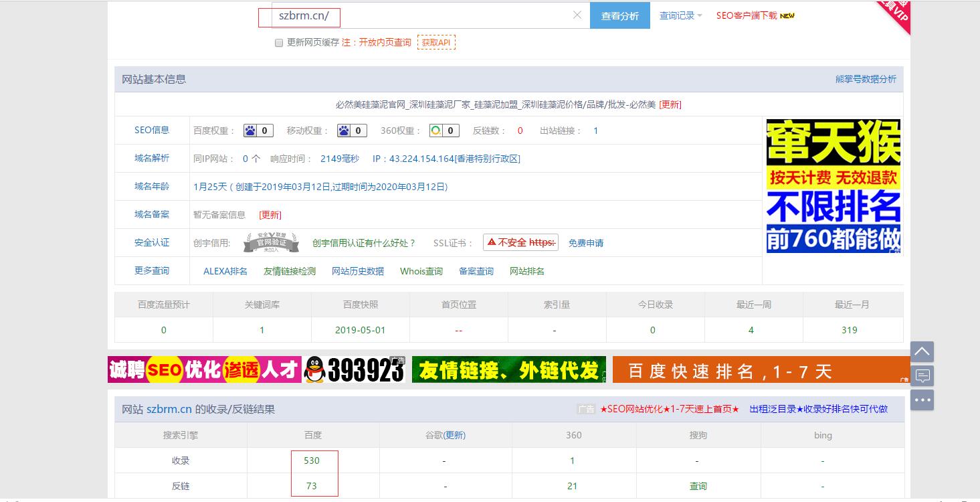
Task: Open Whois查询 link
Action: tap(421, 271)
